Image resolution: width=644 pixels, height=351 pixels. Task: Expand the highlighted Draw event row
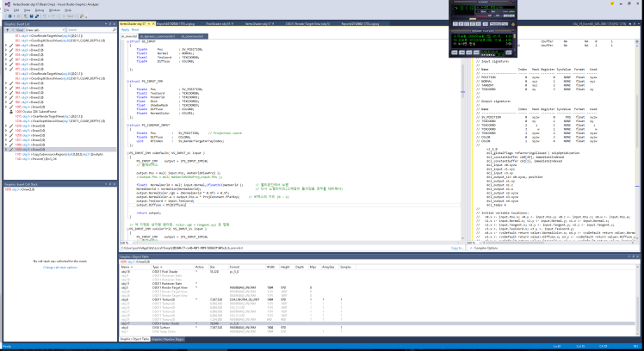6,150
